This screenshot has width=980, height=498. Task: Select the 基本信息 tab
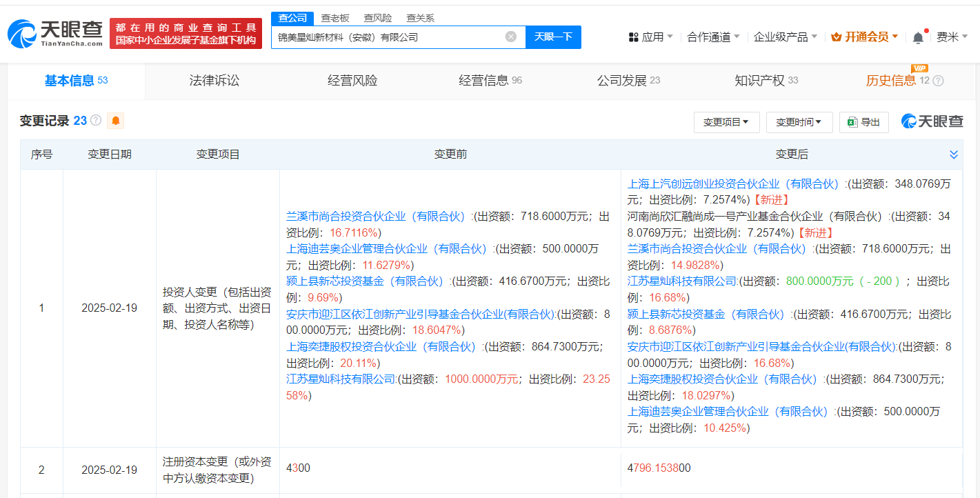[76, 81]
